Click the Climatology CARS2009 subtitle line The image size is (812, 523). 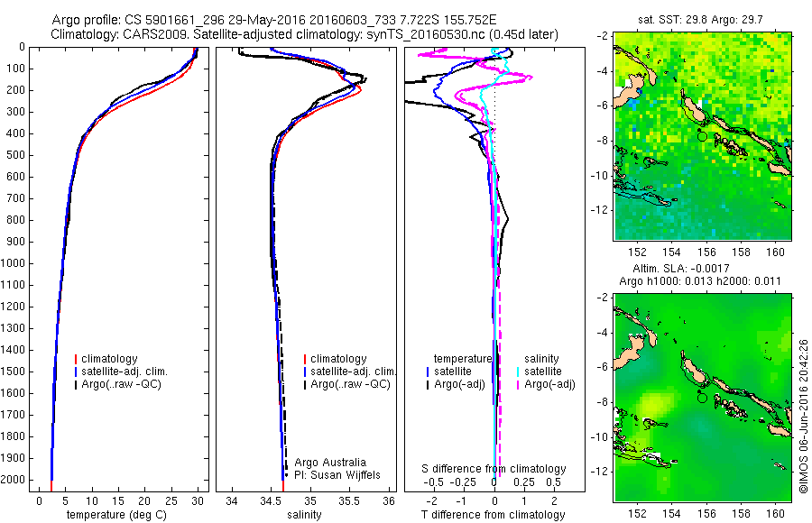(x=305, y=34)
